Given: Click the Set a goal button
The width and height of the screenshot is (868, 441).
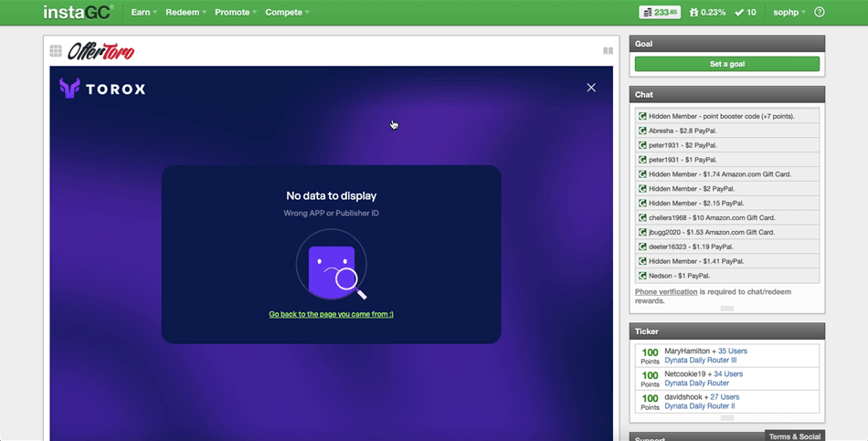Looking at the screenshot, I should coord(727,64).
